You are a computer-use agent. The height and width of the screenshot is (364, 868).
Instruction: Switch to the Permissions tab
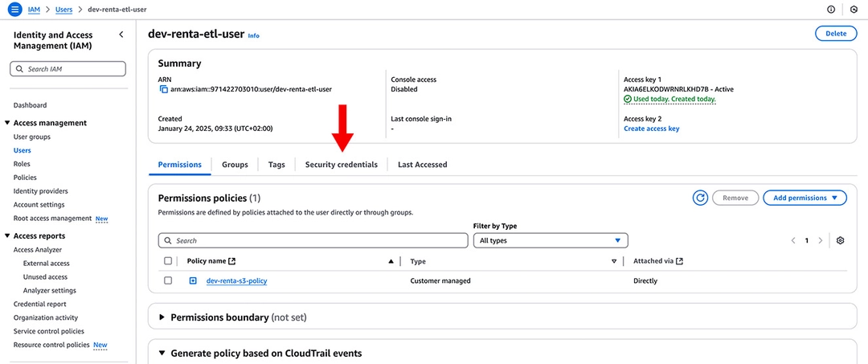180,164
